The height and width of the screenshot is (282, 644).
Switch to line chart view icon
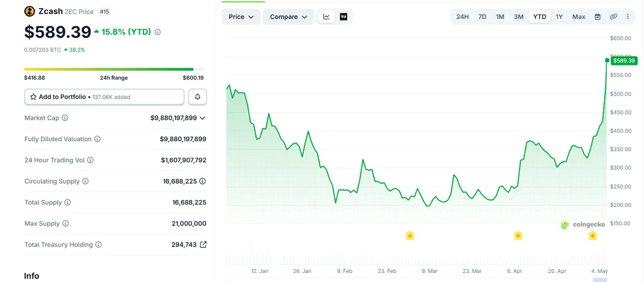pos(326,17)
